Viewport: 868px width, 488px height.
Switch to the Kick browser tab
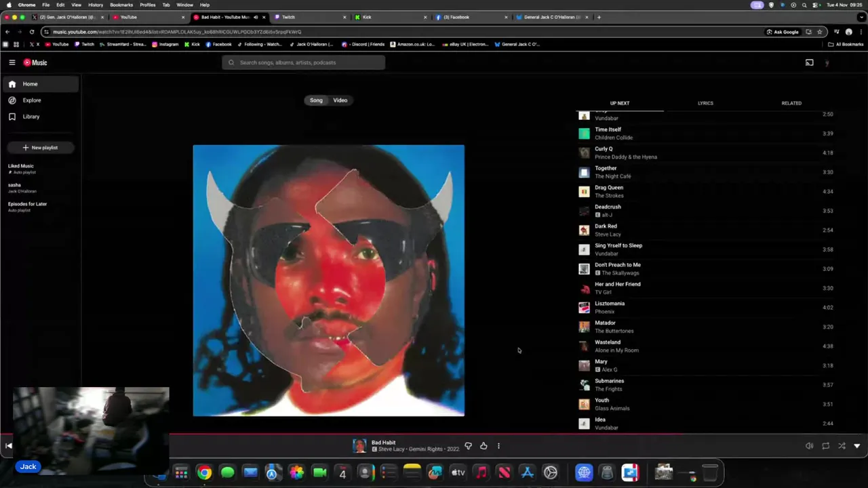click(x=390, y=17)
